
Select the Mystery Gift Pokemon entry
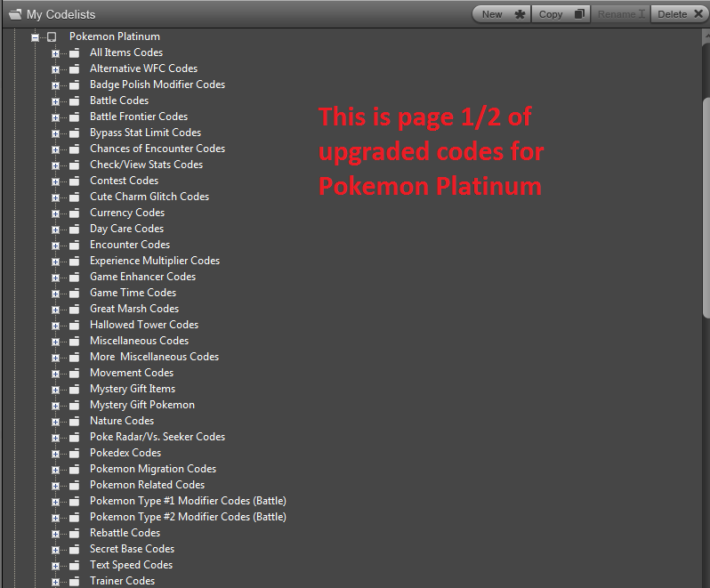coord(142,405)
